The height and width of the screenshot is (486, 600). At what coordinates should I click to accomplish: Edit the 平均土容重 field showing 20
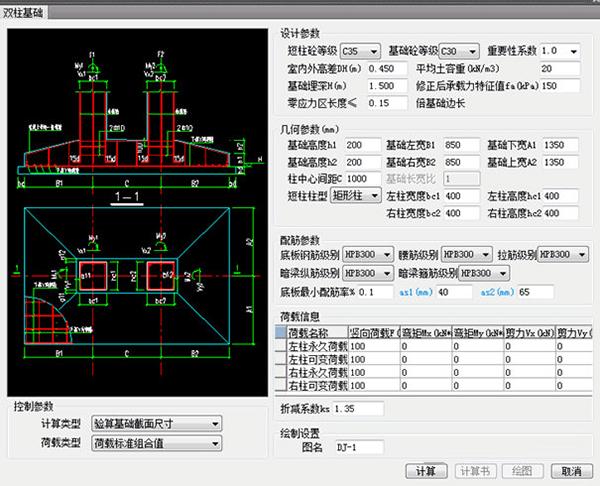point(560,69)
